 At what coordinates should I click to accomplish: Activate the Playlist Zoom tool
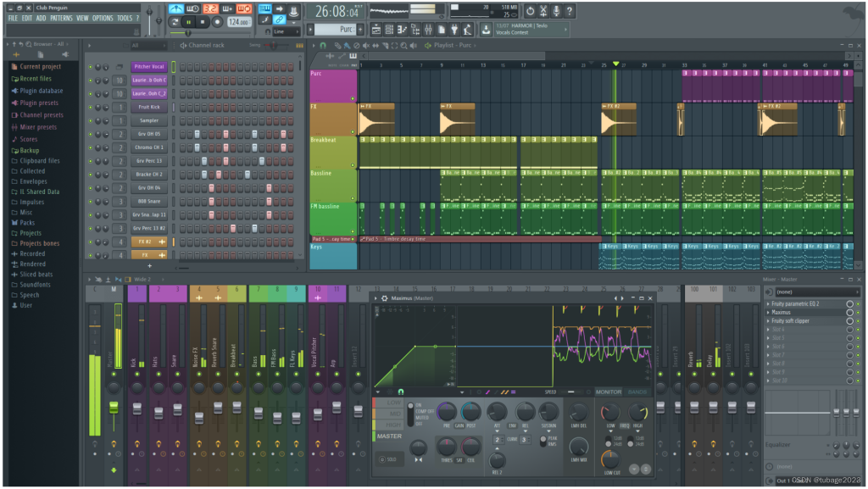[403, 44]
